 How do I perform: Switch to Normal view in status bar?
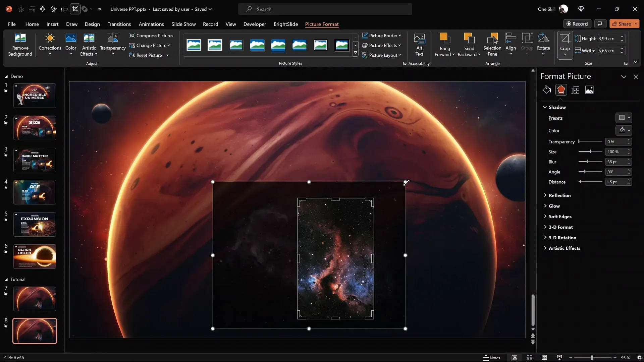[x=514, y=358]
